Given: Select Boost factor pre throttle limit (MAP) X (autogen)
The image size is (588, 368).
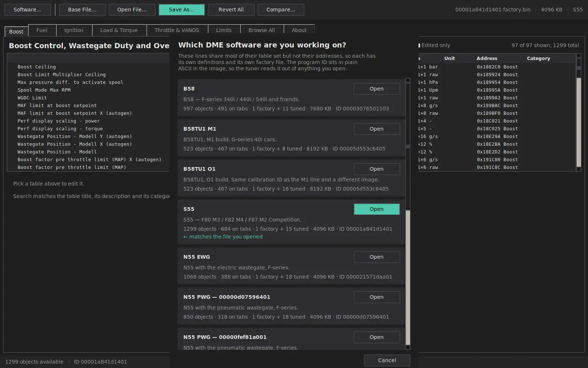Looking at the screenshot, I should pyautogui.click(x=89, y=160).
